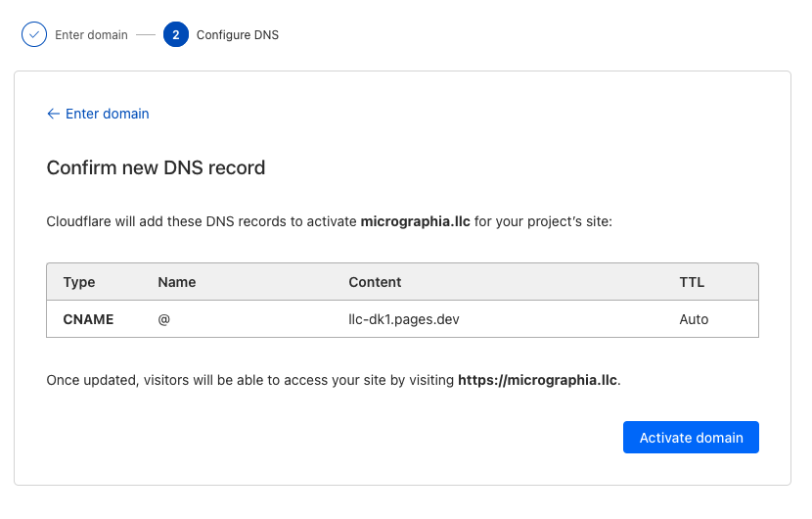The image size is (812, 519).
Task: Click the Confirm new DNS record heading
Action: (156, 167)
